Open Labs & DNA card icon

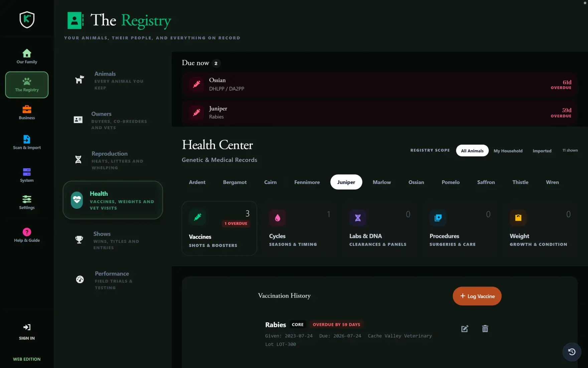(358, 218)
